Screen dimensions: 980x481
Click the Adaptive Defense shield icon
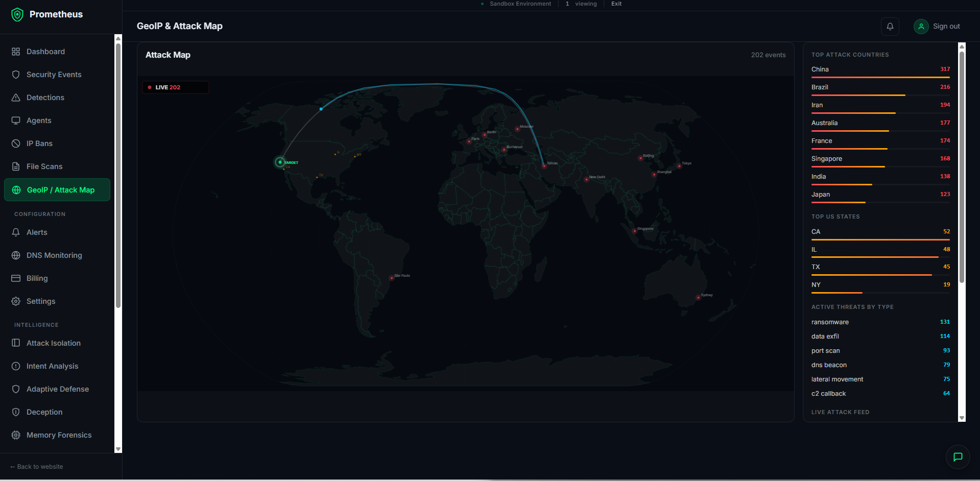click(16, 389)
